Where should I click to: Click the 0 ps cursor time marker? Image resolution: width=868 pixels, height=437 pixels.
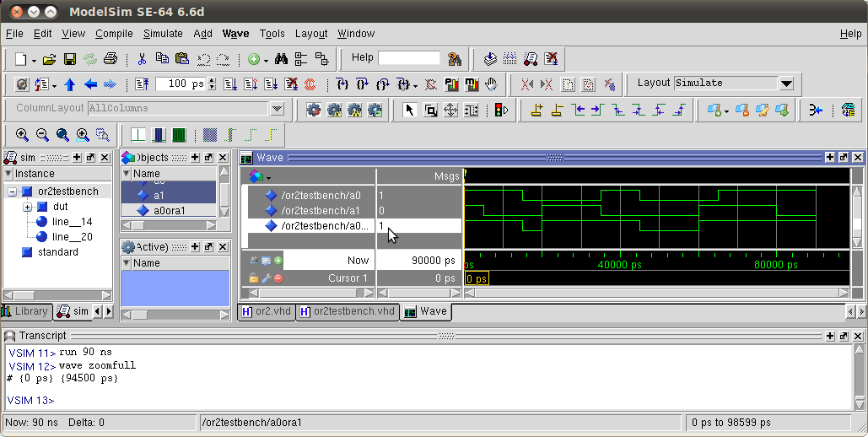point(477,278)
